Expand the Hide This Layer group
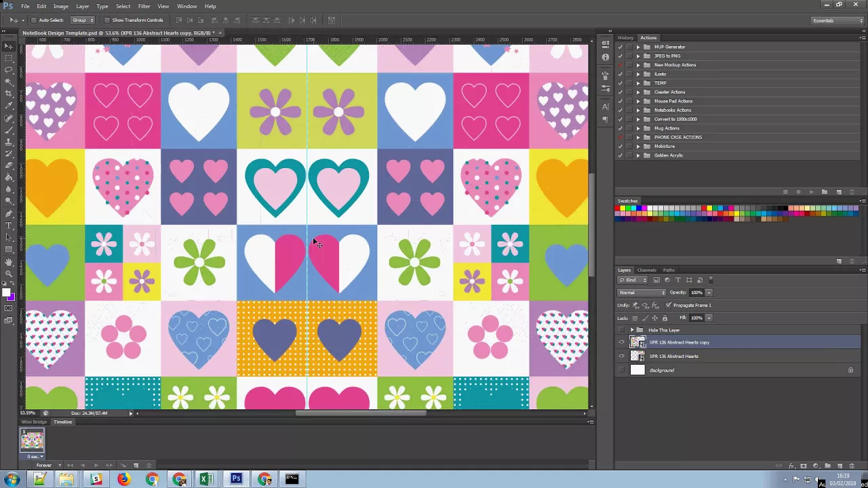This screenshot has height=488, width=868. tap(632, 330)
